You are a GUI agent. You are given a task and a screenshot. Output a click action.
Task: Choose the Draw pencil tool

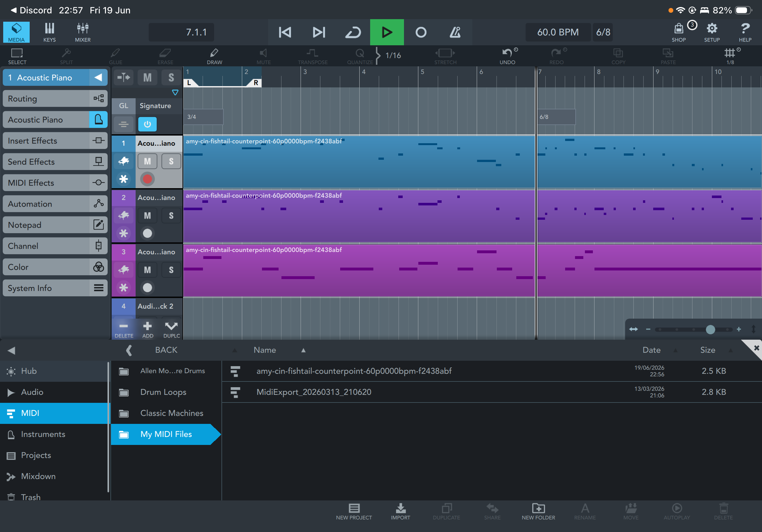pyautogui.click(x=214, y=56)
